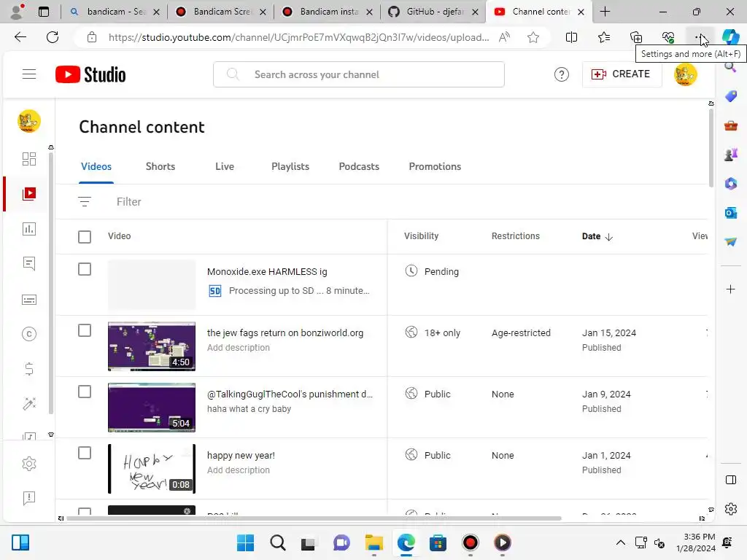The height and width of the screenshot is (560, 747).
Task: Check the bonziworld.org video checkbox
Action: pyautogui.click(x=85, y=330)
